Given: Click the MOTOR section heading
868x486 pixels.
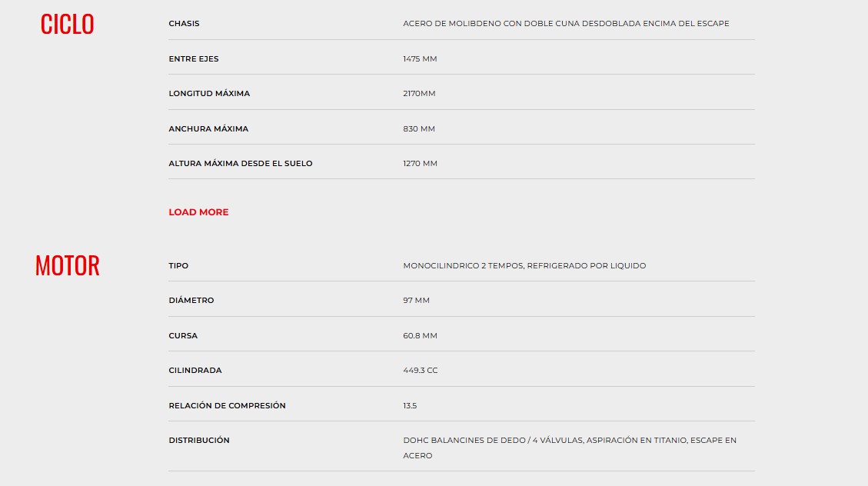Looking at the screenshot, I should [67, 266].
